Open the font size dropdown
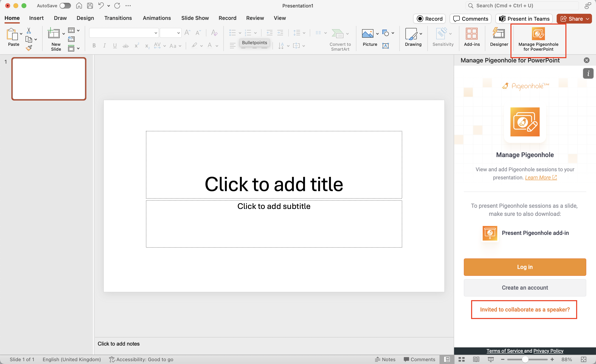This screenshot has height=364, width=596. (x=179, y=33)
